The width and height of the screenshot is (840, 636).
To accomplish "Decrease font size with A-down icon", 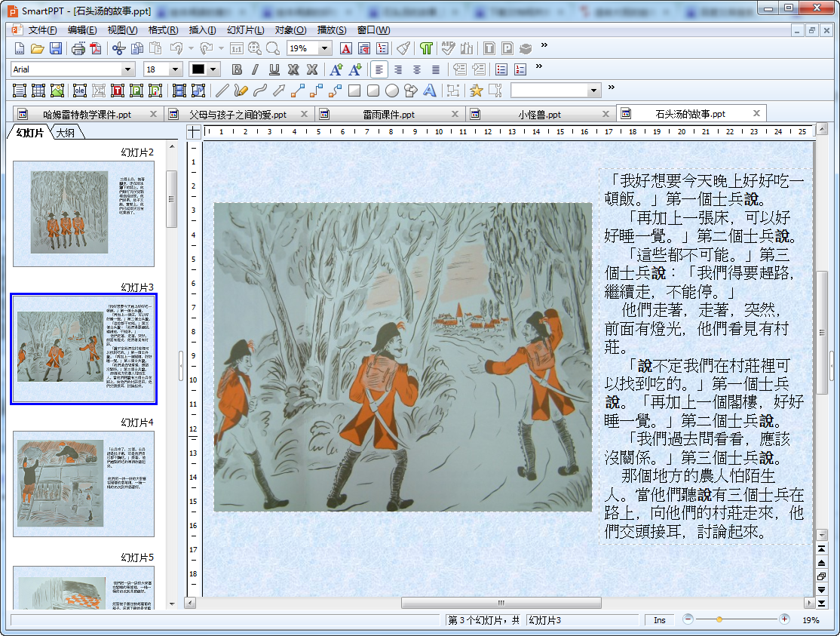I will pos(355,69).
